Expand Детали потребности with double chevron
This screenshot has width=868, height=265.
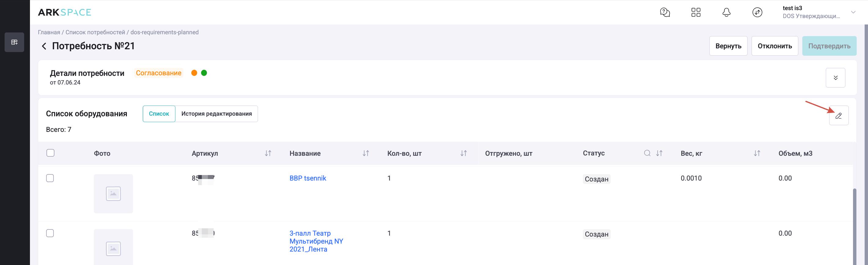pyautogui.click(x=835, y=78)
